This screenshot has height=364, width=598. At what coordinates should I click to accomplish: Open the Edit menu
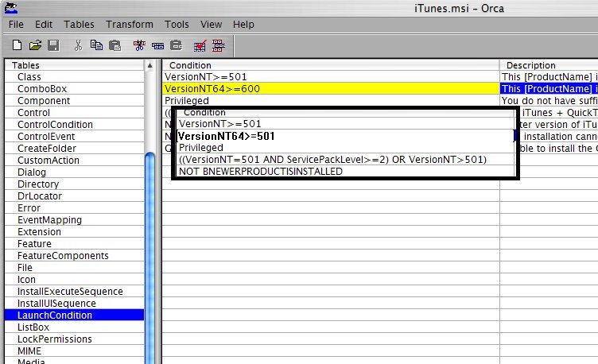pos(44,25)
